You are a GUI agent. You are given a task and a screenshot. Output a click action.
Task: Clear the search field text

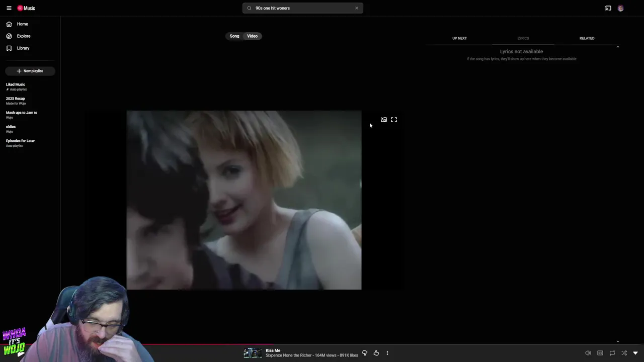tap(357, 8)
